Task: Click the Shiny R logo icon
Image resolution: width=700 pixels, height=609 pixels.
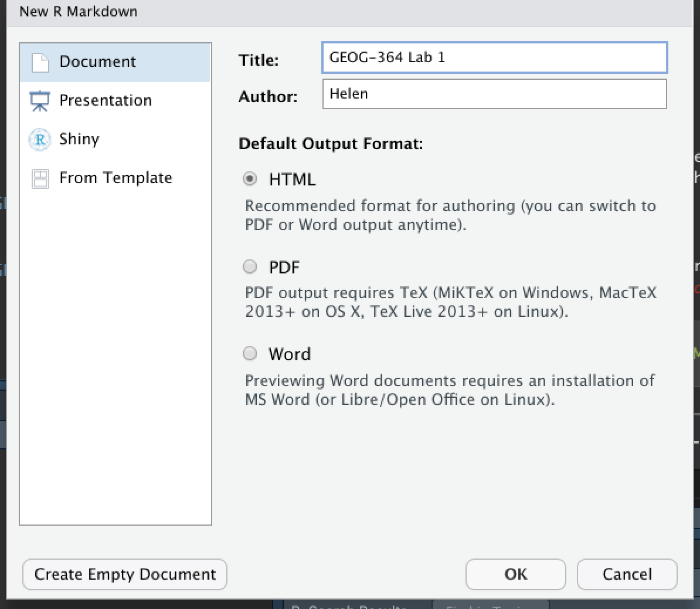Action: [40, 140]
